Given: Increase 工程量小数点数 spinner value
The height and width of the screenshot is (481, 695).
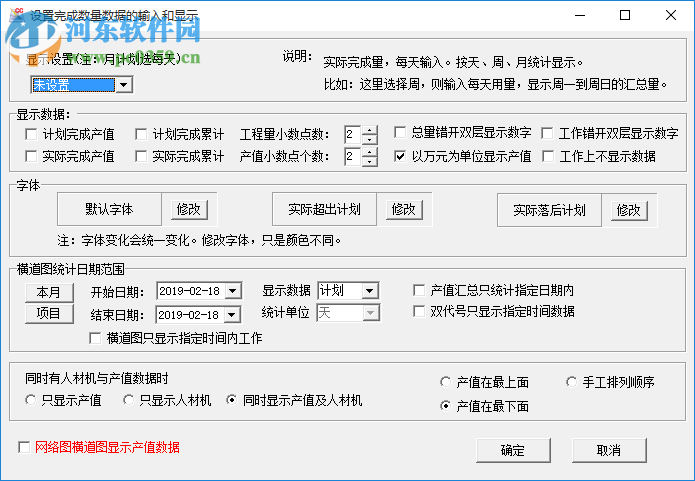Looking at the screenshot, I should tap(369, 130).
